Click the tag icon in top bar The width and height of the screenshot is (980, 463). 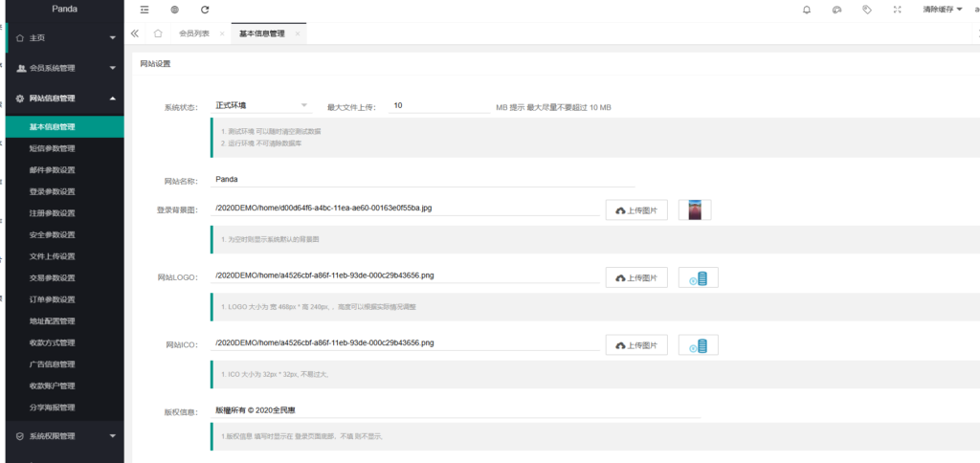(866, 10)
